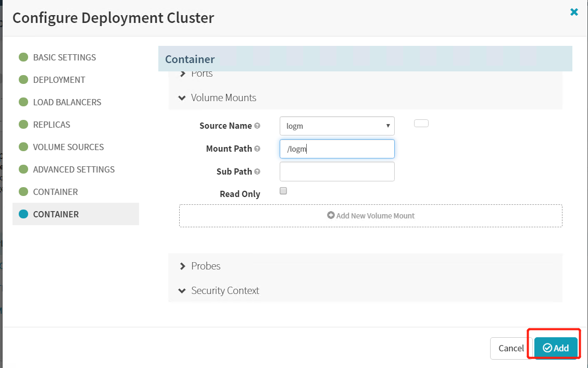Open the Advanced Settings step
The height and width of the screenshot is (368, 588).
pos(73,169)
